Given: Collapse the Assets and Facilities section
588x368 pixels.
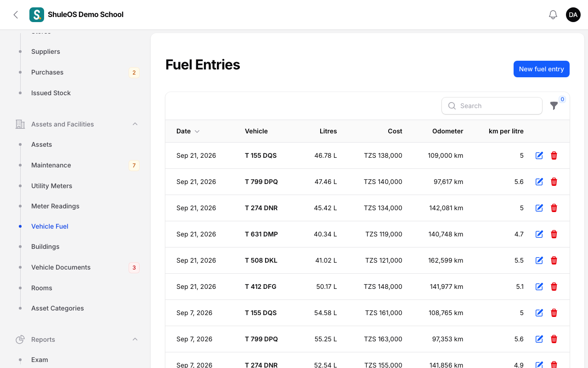Looking at the screenshot, I should pos(135,124).
